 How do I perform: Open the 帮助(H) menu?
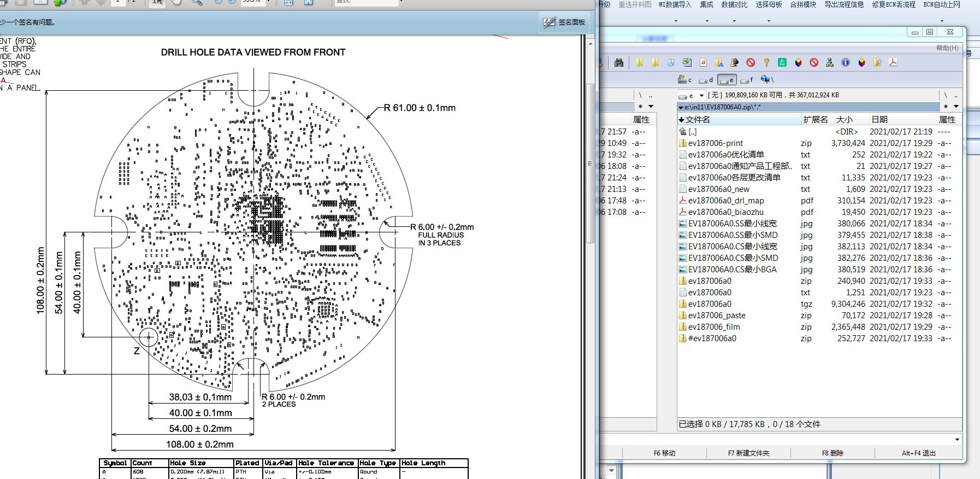(947, 48)
